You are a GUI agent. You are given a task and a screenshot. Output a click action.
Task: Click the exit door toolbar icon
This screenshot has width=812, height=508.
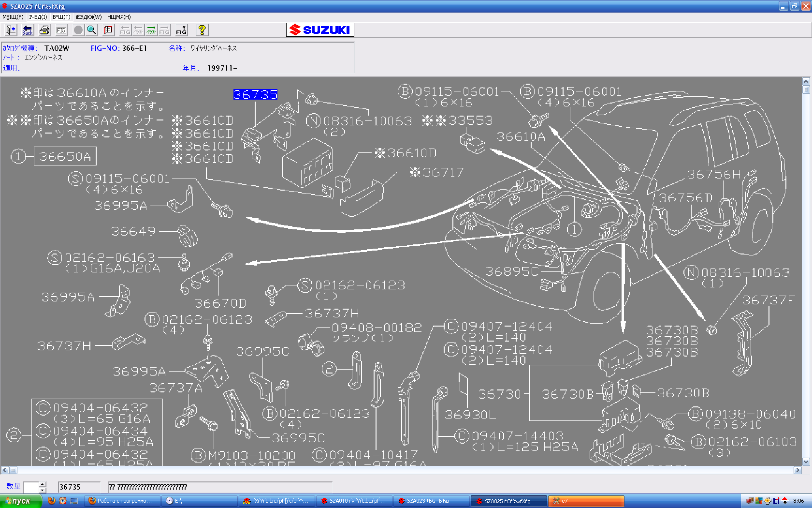click(x=11, y=30)
